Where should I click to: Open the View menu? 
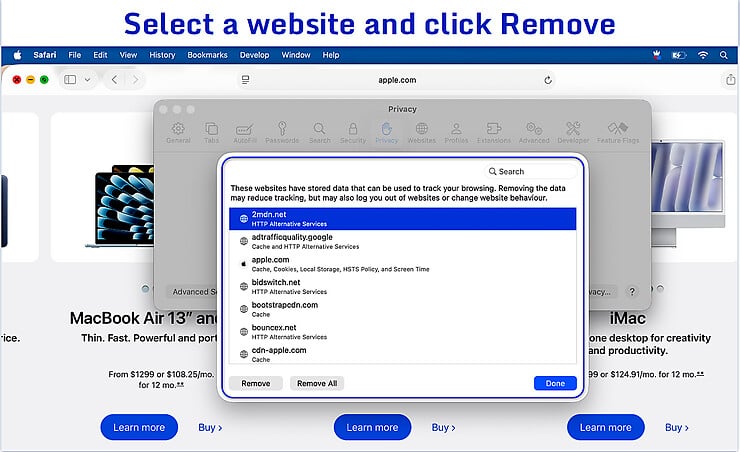[x=128, y=55]
